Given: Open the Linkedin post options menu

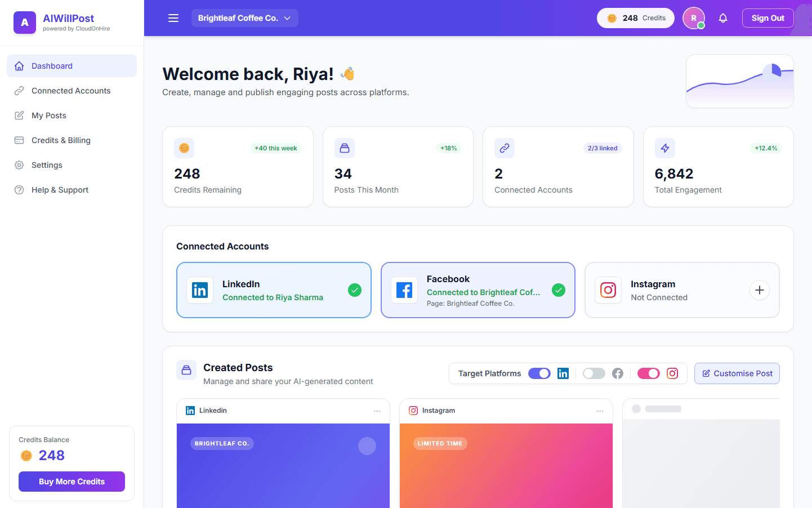Looking at the screenshot, I should (377, 411).
